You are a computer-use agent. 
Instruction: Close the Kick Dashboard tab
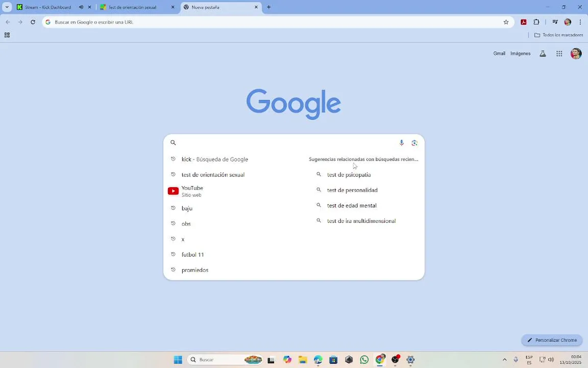tap(89, 7)
